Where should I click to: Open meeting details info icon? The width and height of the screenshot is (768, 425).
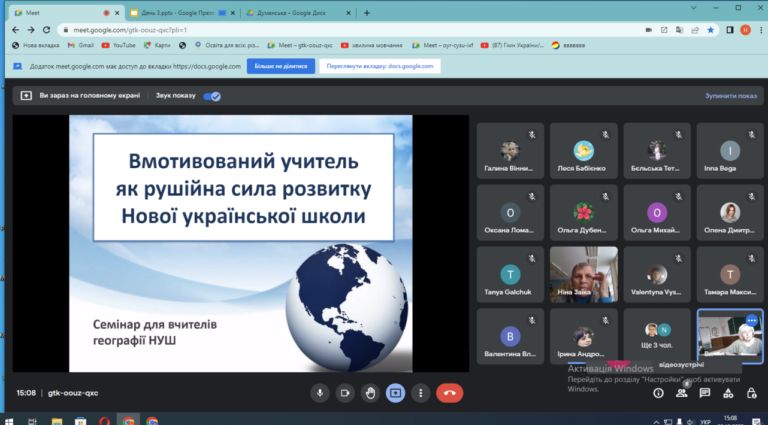pos(658,393)
